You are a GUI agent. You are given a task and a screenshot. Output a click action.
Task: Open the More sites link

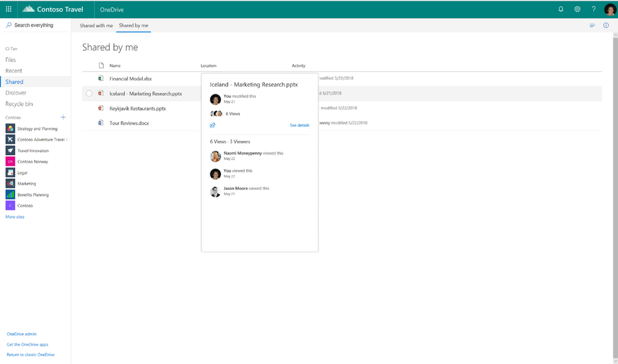(15, 217)
